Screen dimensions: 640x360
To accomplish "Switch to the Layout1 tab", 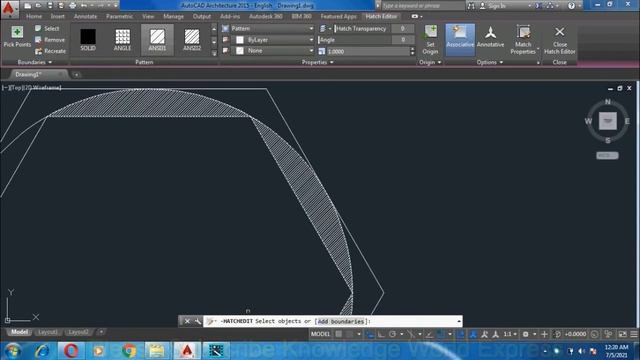I will (47, 332).
